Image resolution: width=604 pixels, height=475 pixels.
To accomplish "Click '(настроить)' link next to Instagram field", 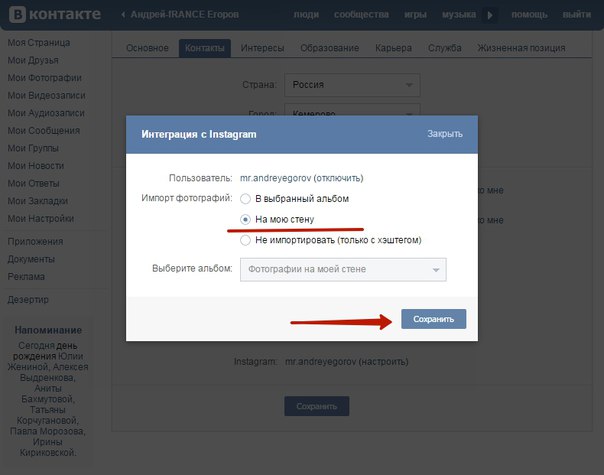I will 383,362.
